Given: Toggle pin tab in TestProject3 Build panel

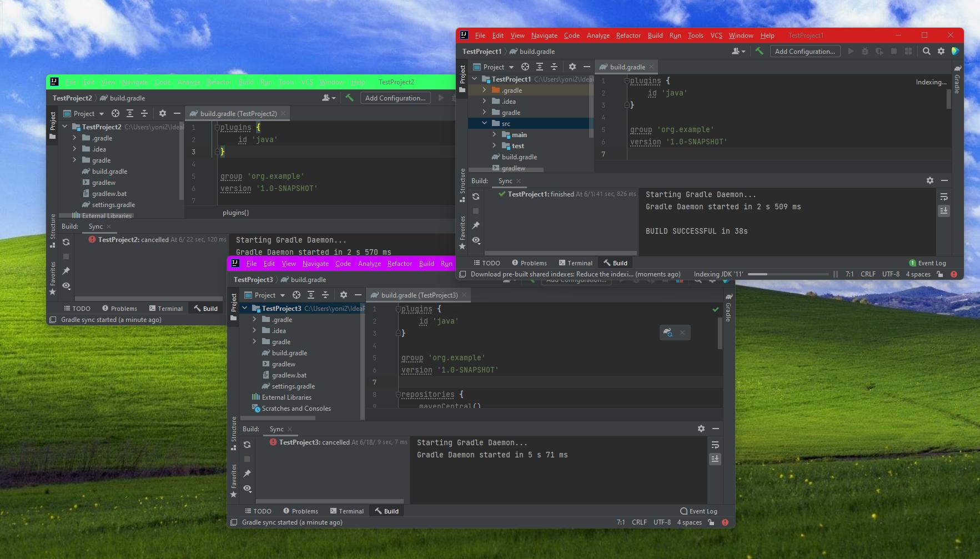Looking at the screenshot, I should (x=247, y=474).
